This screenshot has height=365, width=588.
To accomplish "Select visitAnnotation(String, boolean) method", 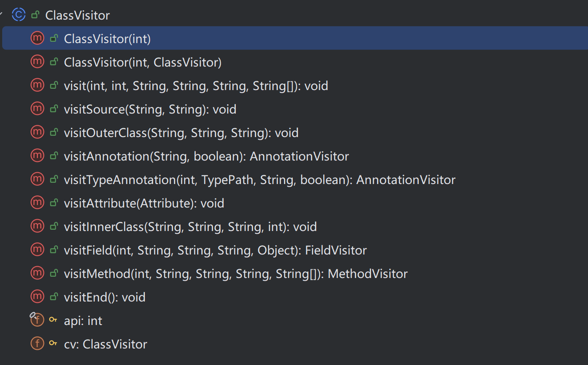I will [x=206, y=156].
